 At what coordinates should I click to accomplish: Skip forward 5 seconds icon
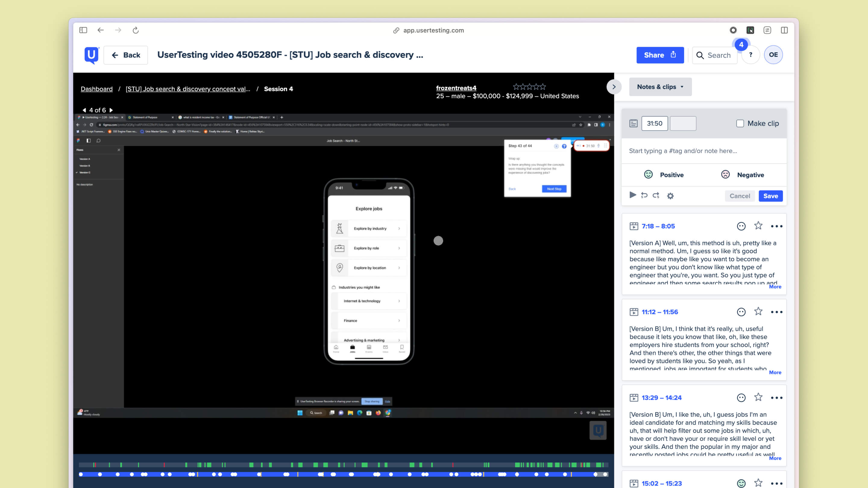tap(656, 195)
